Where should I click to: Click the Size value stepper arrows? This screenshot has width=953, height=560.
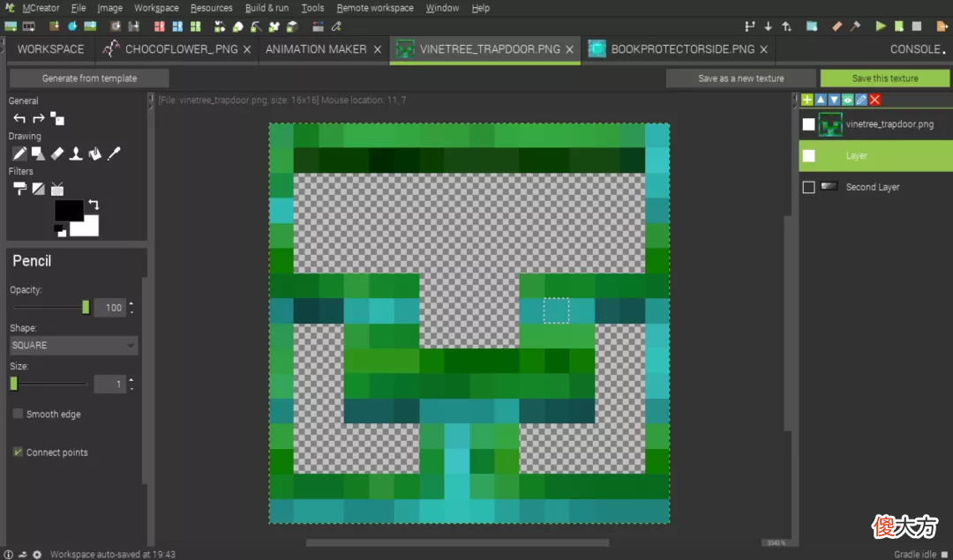pyautogui.click(x=131, y=384)
